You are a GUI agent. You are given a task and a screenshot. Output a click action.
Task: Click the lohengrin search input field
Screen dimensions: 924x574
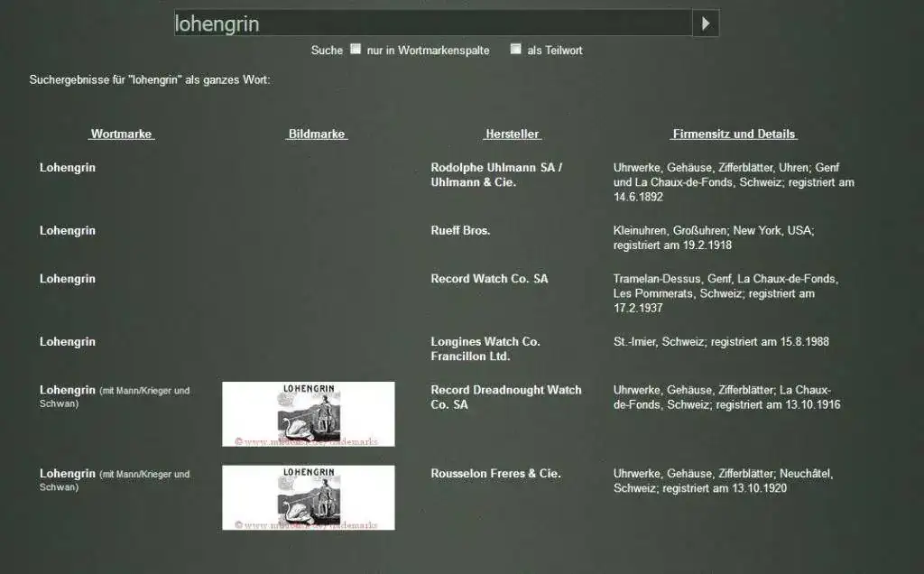coord(433,23)
